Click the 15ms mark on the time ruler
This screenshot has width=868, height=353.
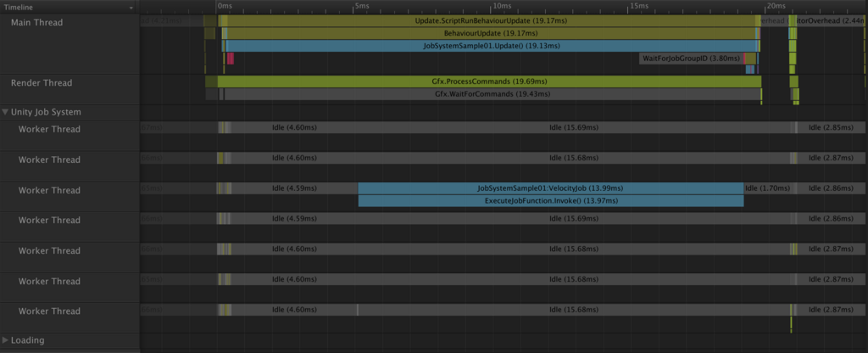pos(639,6)
